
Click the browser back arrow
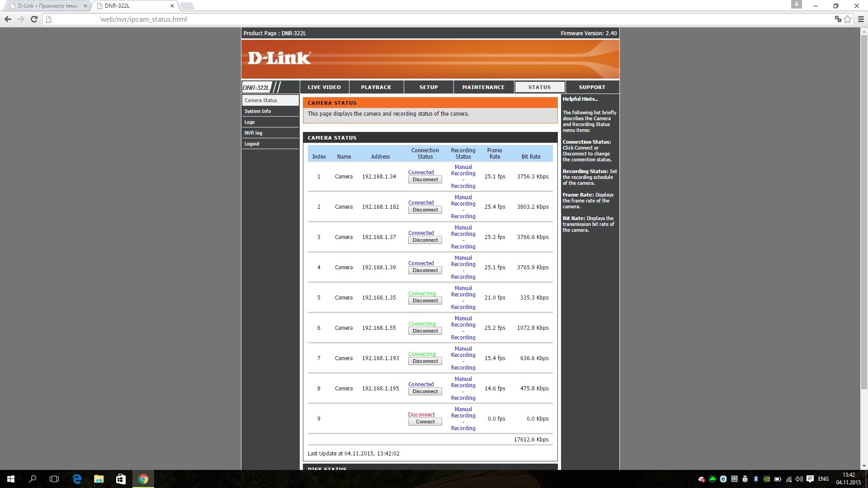click(8, 19)
